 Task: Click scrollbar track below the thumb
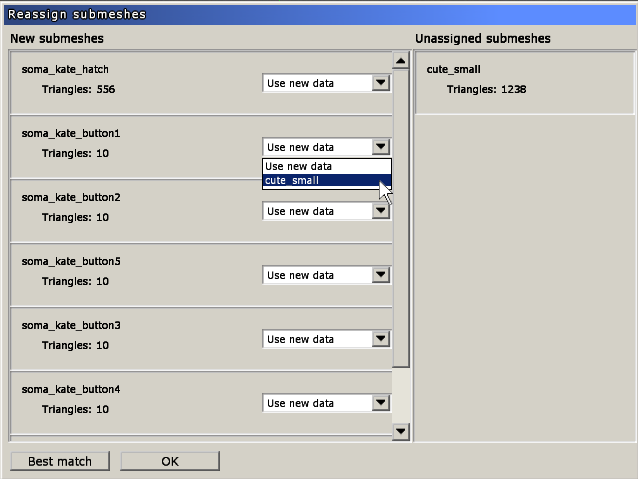pos(401,395)
